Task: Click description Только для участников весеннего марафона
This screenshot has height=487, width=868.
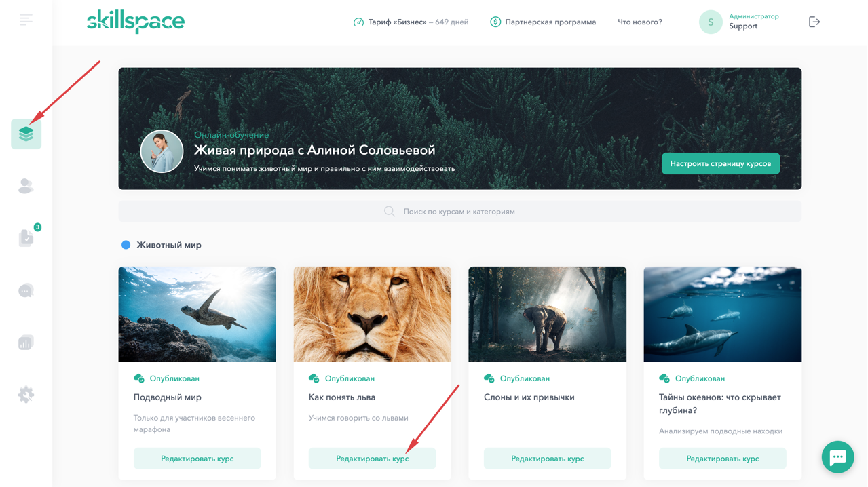Action: click(x=194, y=424)
